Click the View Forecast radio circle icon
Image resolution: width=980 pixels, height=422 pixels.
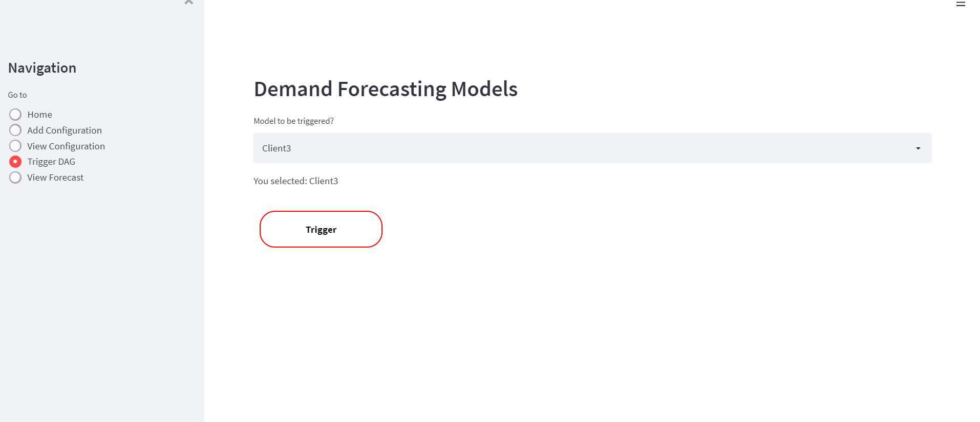coord(15,177)
